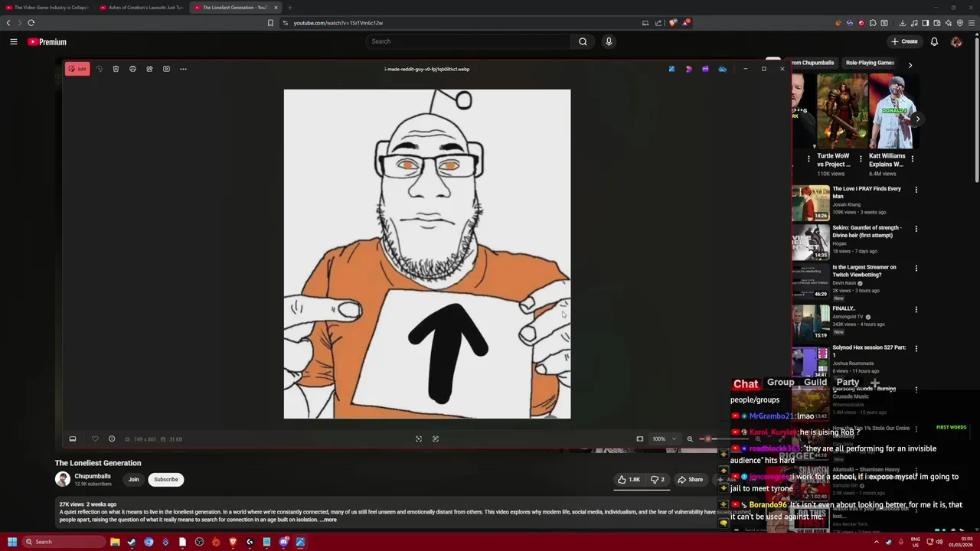Screen dimensions: 980x551
Task: Open the Chupumballs channel avatar
Action: (63, 479)
